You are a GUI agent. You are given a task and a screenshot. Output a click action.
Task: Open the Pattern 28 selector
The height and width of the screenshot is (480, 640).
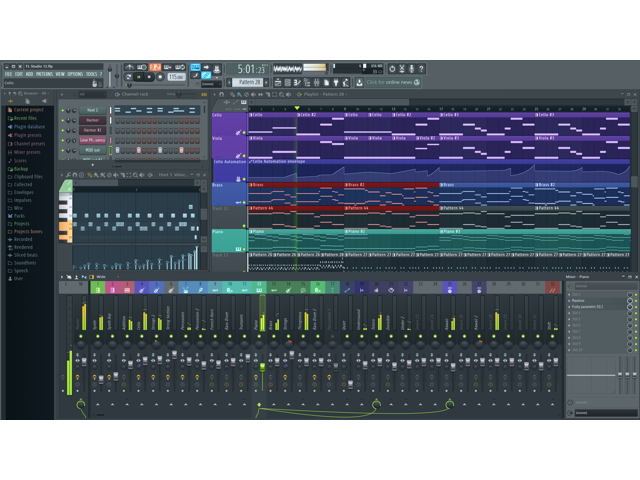coord(250,82)
